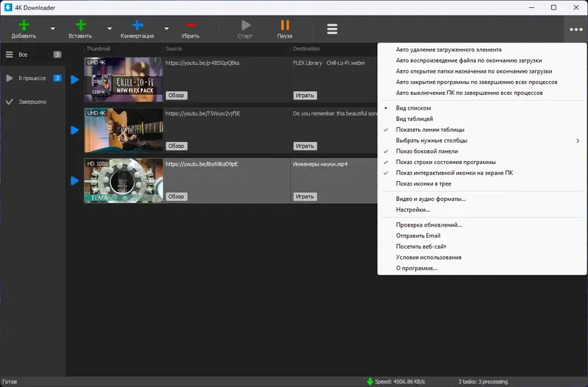Click Играть button in Инженеры науки row
This screenshot has width=588, height=387.
click(x=305, y=196)
